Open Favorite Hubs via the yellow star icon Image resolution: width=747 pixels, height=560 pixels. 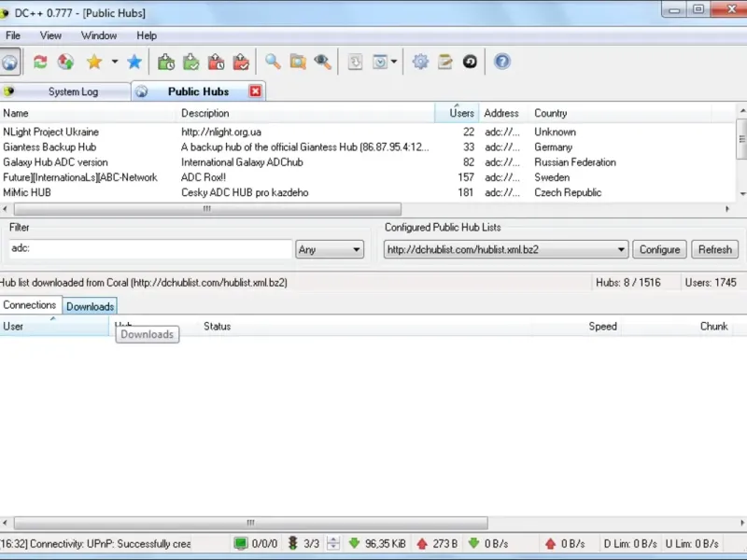pyautogui.click(x=93, y=62)
